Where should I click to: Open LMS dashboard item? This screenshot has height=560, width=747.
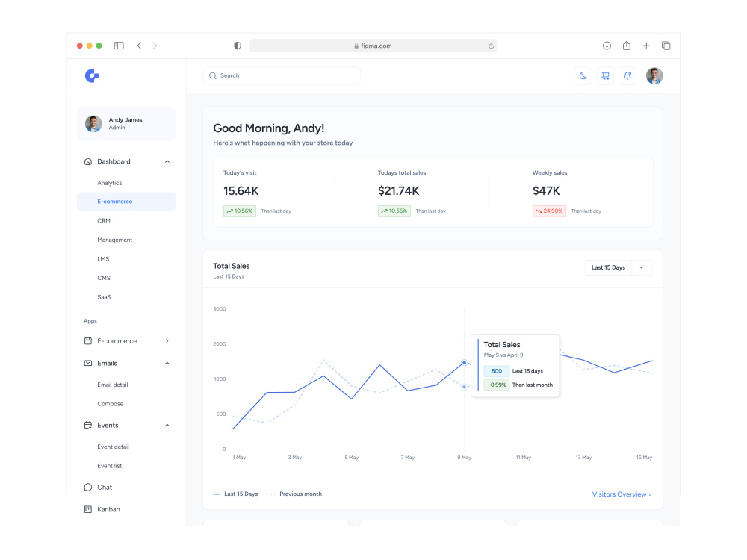tap(103, 259)
